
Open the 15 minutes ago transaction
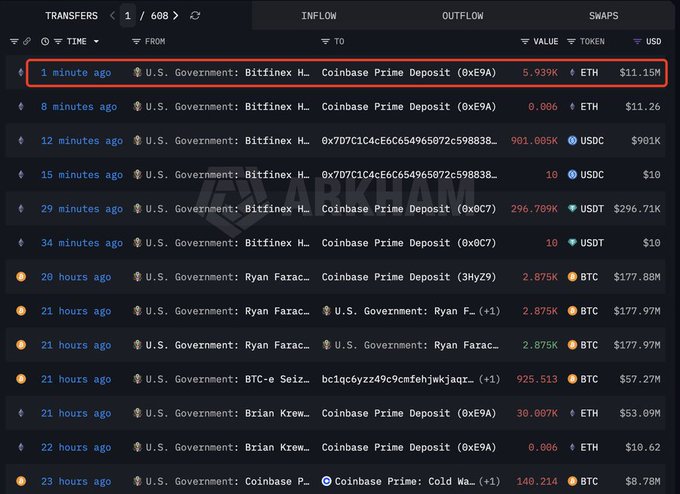(x=82, y=175)
